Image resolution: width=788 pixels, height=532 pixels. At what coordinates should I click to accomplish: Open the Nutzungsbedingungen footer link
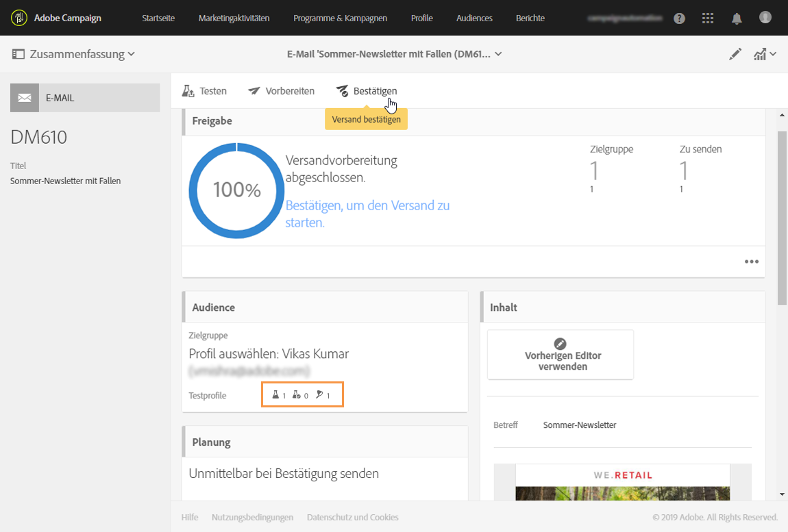click(252, 517)
